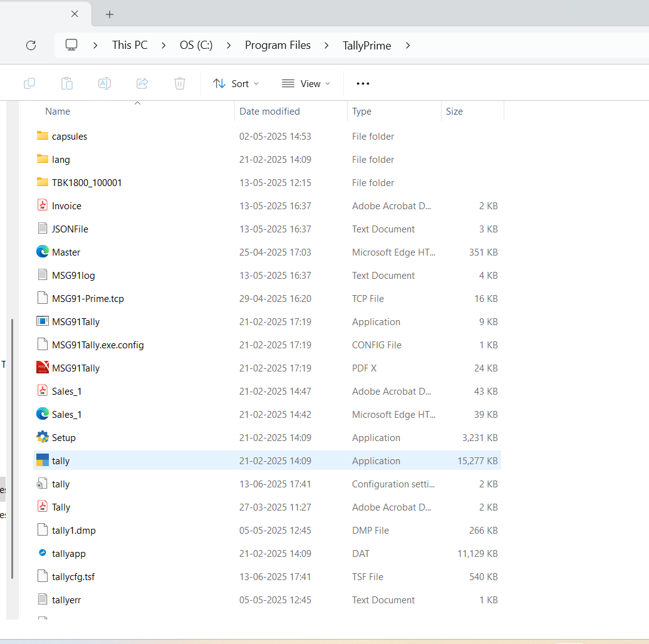The height and width of the screenshot is (644, 649).
Task: Click the MSG91Tally PDF X icon
Action: [x=42, y=368]
